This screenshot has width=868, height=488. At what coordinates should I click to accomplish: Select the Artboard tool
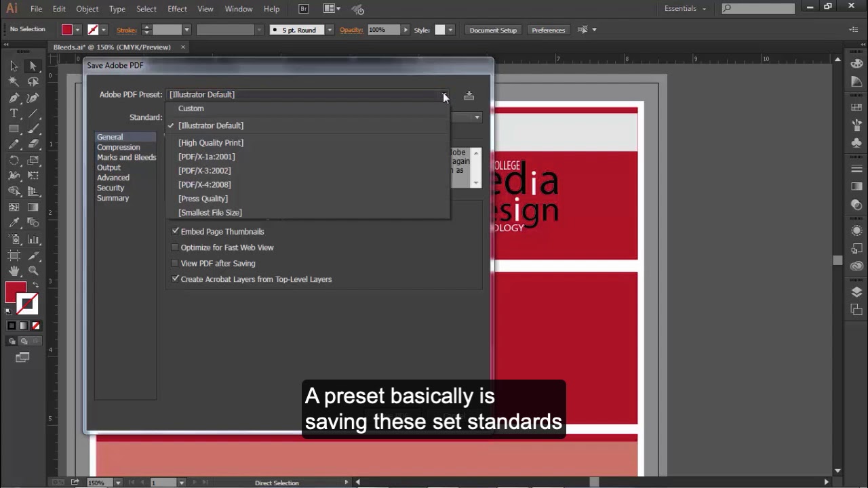(14, 256)
